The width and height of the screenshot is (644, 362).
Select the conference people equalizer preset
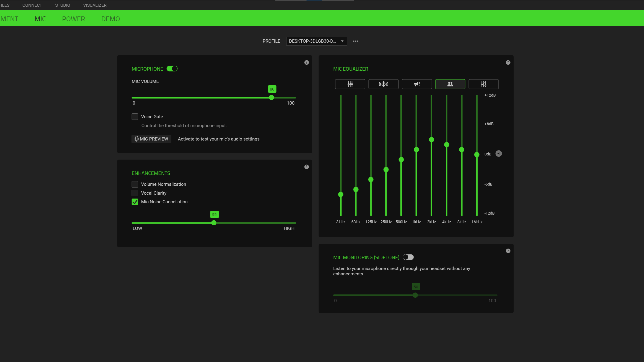[450, 84]
